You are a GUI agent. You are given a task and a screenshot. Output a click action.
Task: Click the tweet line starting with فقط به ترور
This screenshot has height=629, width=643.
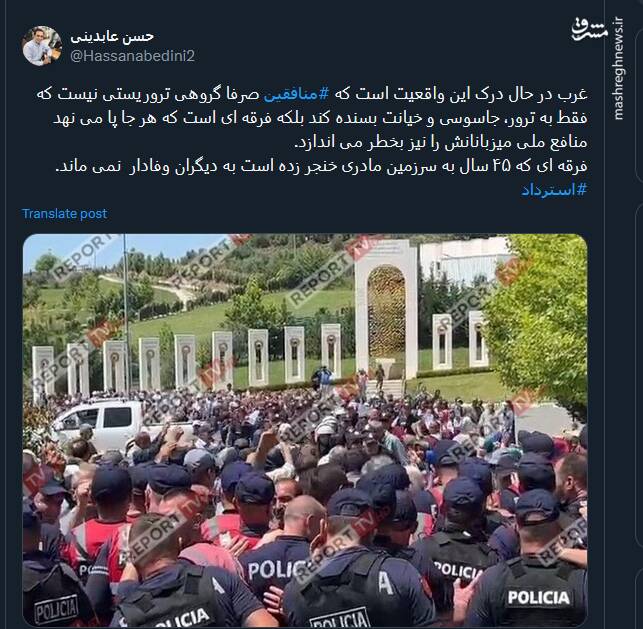(x=320, y=119)
